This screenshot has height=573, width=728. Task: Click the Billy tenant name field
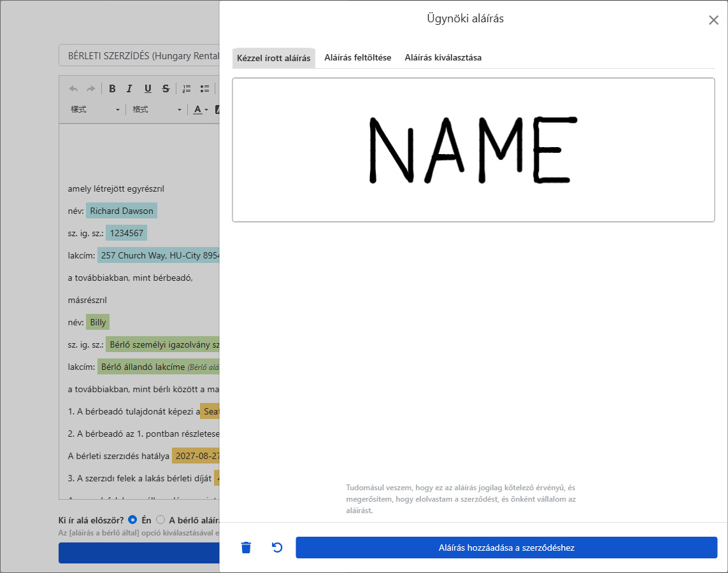[x=98, y=322]
